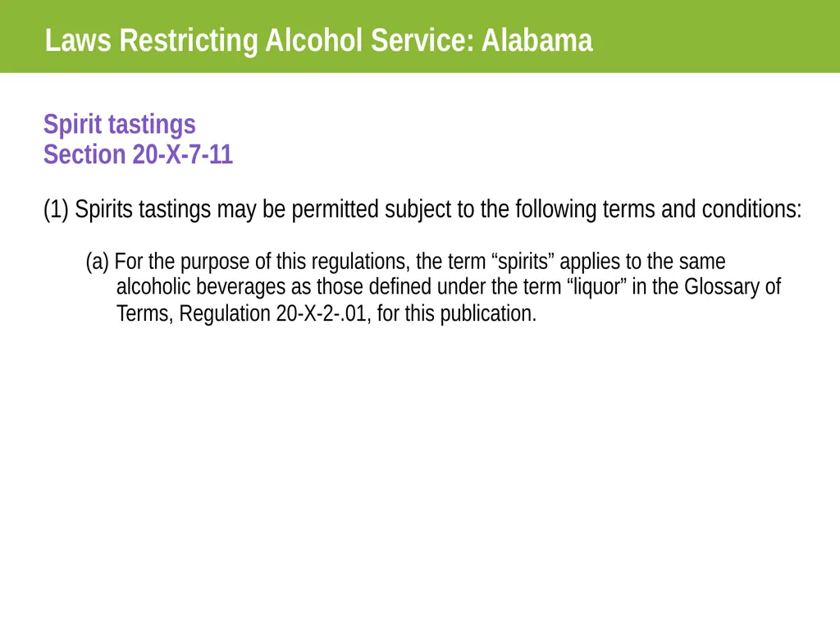Click the quoted term "liquor" in paragraph (a)
The width and height of the screenshot is (840, 630).
pos(596,286)
